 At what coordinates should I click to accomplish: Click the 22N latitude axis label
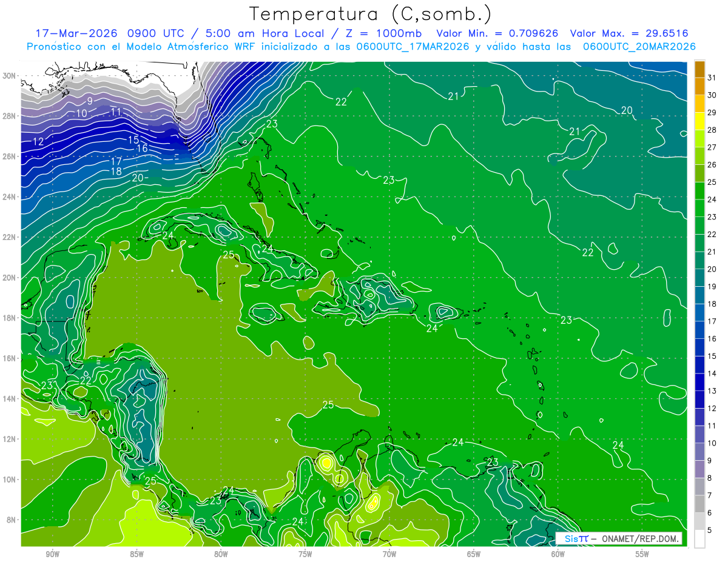(x=10, y=237)
